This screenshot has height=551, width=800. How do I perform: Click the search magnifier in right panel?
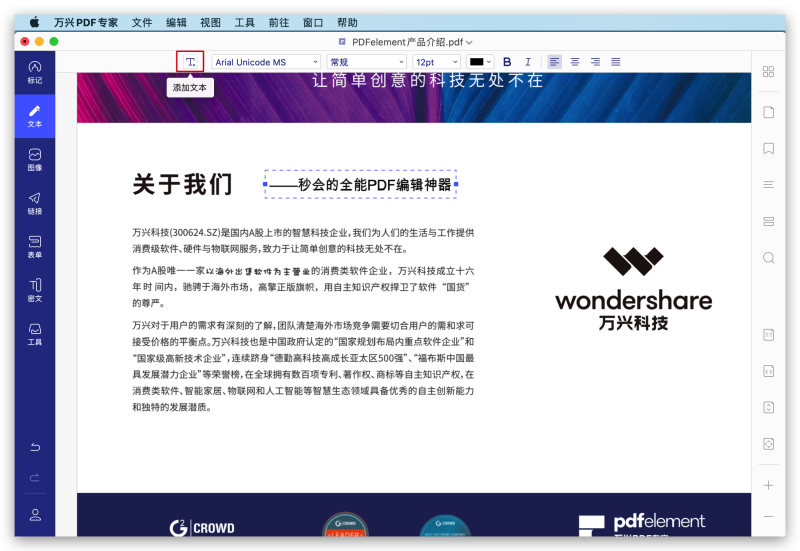coord(768,258)
